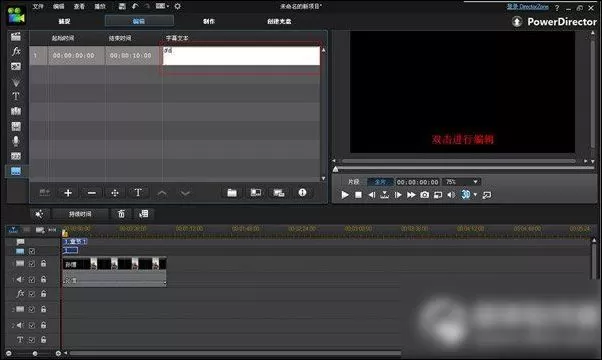Open the Transition Room
Image resolution: width=602 pixels, height=360 pixels.
point(16,111)
